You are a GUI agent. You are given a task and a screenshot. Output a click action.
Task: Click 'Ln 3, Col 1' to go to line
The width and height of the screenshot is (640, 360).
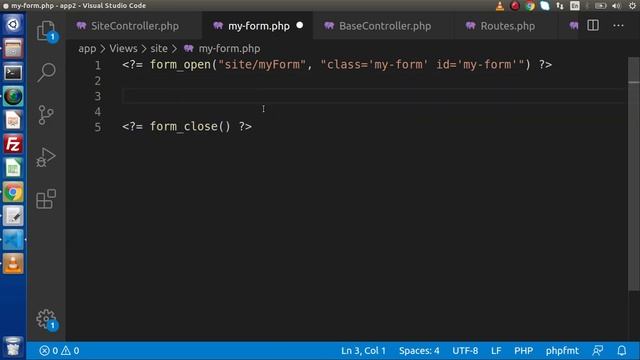tap(363, 351)
